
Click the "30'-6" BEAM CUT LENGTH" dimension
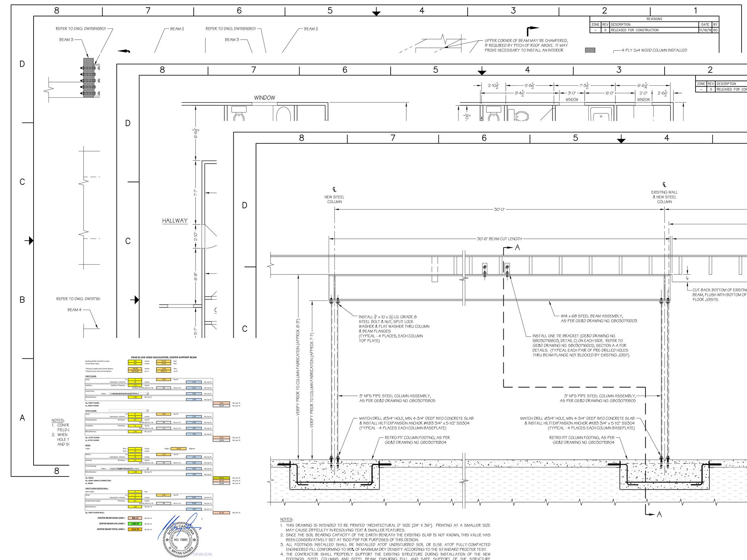[x=499, y=239]
